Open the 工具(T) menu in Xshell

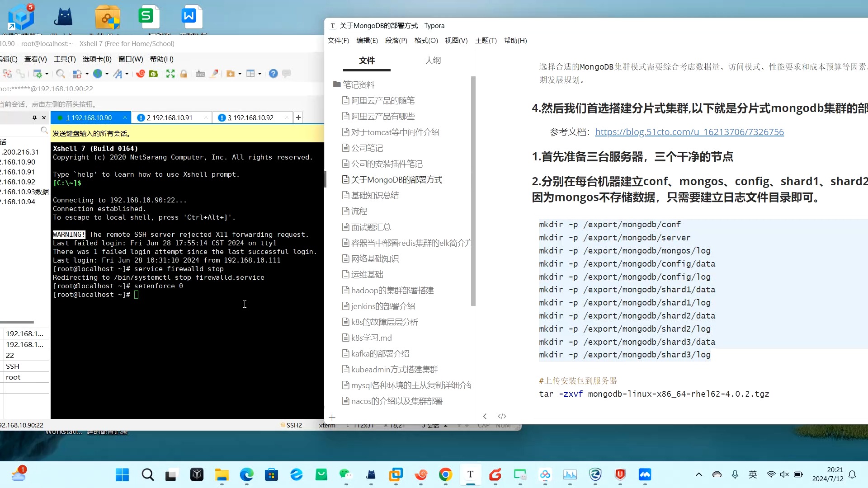pos(64,59)
